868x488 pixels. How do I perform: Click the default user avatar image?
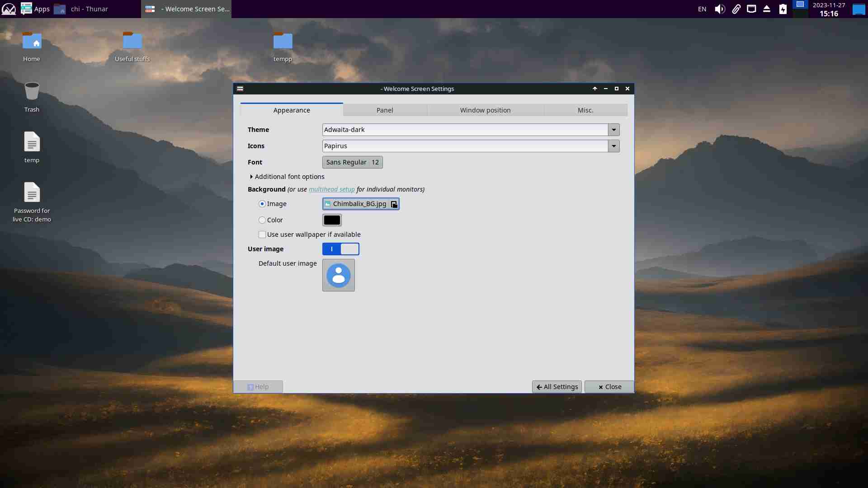[x=338, y=275]
